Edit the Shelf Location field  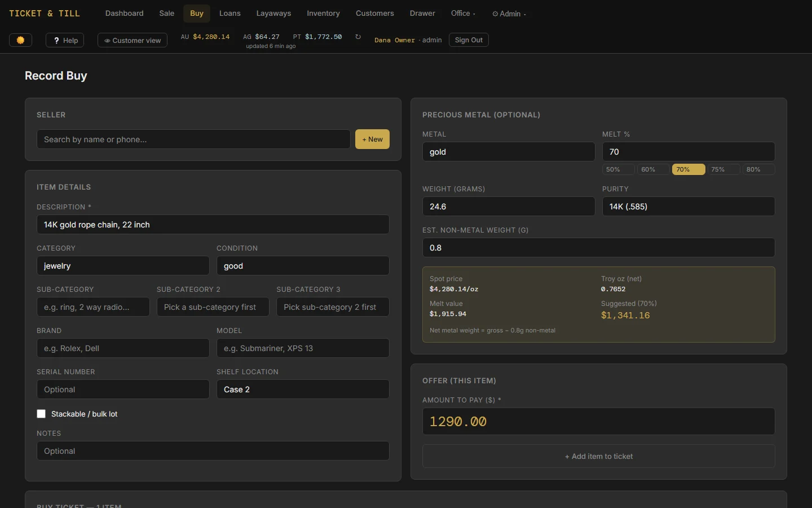(x=303, y=389)
